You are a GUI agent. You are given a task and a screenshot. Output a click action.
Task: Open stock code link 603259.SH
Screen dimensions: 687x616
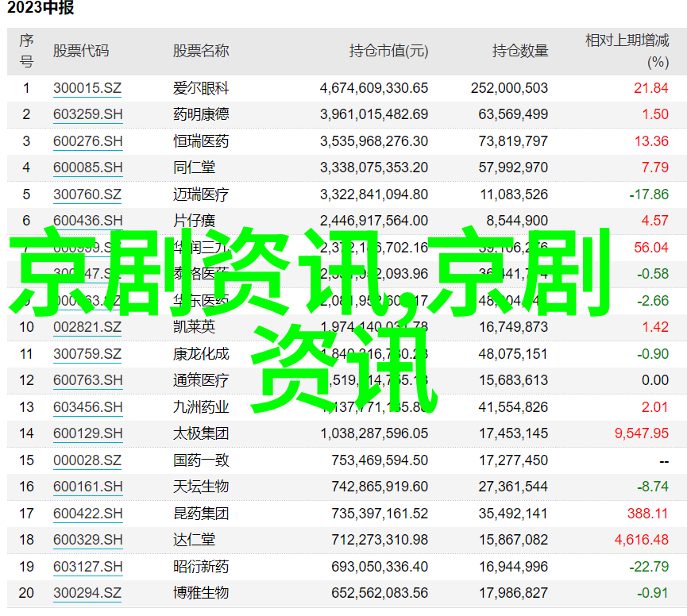[x=87, y=114]
